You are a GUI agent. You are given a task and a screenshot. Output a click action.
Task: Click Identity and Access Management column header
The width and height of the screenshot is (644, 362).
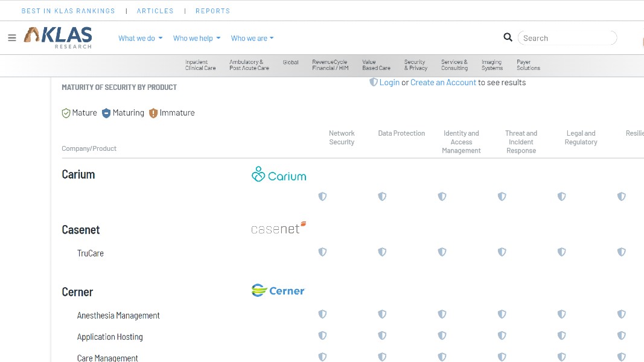coord(461,142)
